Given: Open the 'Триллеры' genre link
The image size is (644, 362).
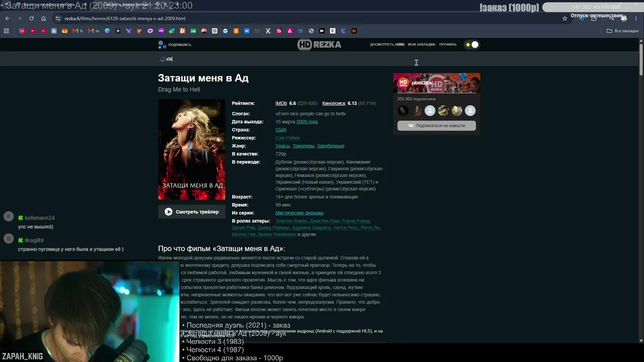Looking at the screenshot, I should pyautogui.click(x=303, y=146).
